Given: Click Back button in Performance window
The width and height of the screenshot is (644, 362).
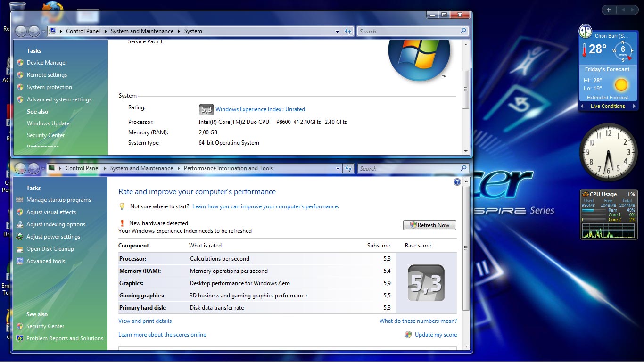Looking at the screenshot, I should (20, 168).
